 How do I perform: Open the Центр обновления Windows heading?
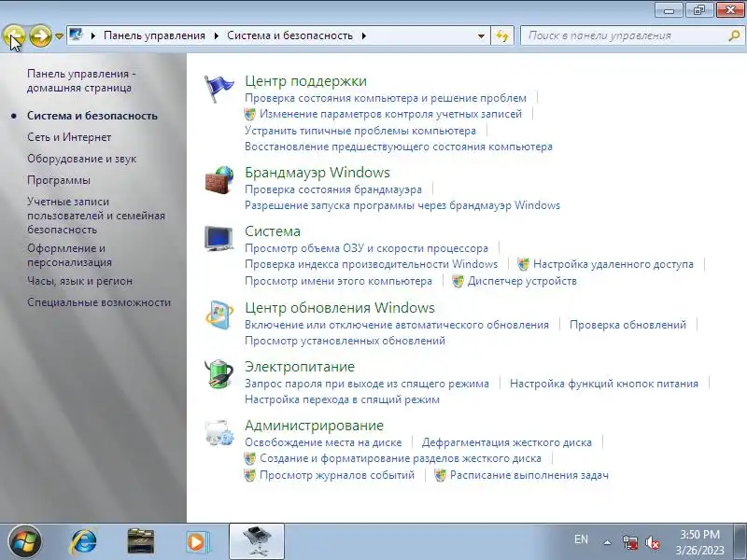340,308
